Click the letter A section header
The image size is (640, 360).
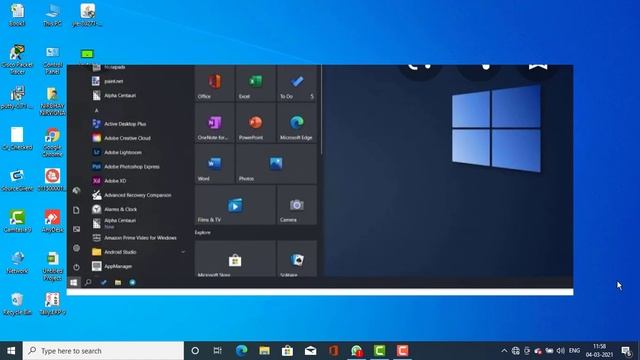[x=97, y=110]
